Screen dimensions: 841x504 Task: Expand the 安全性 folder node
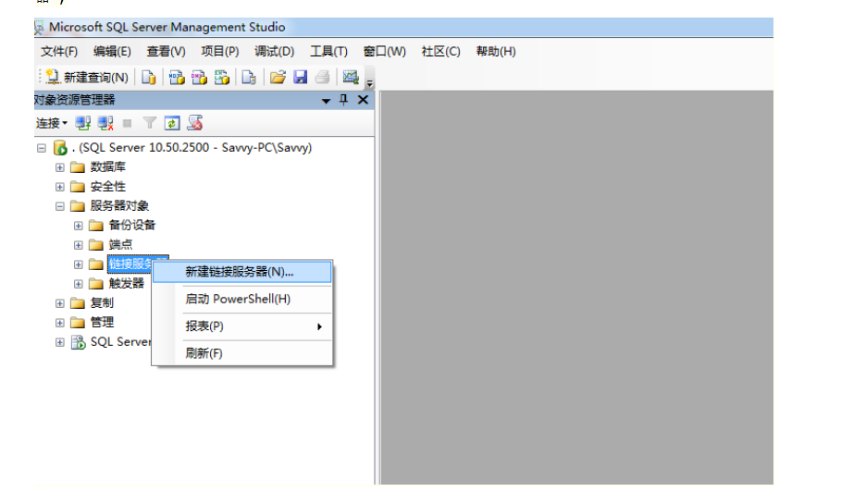(x=59, y=187)
